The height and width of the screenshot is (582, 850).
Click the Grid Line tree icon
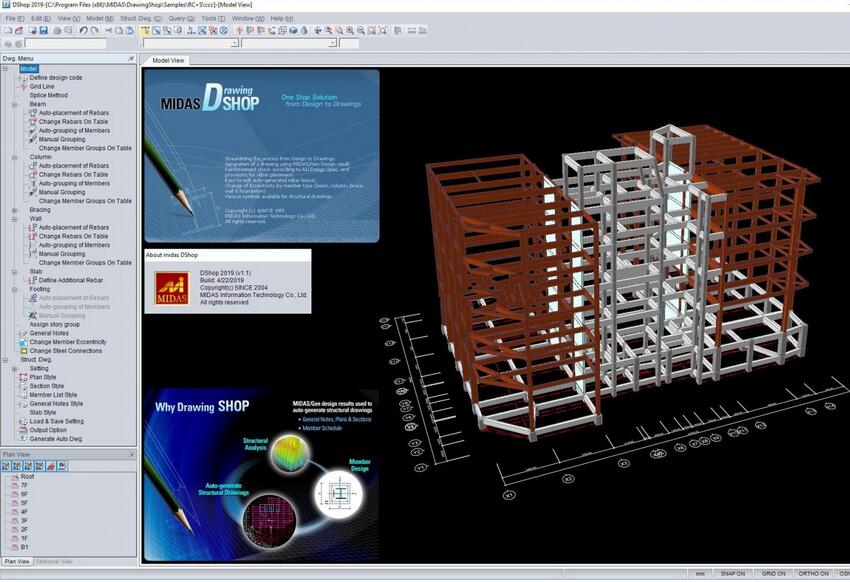pyautogui.click(x=23, y=87)
